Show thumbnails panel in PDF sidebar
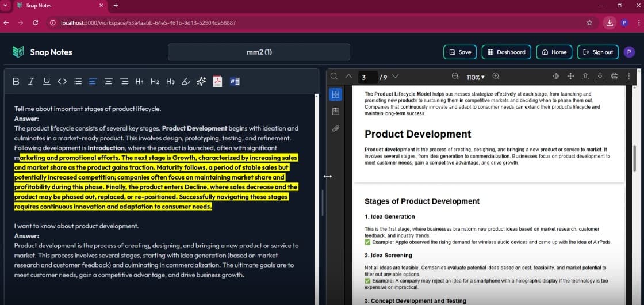This screenshot has width=644, height=305. (336, 94)
